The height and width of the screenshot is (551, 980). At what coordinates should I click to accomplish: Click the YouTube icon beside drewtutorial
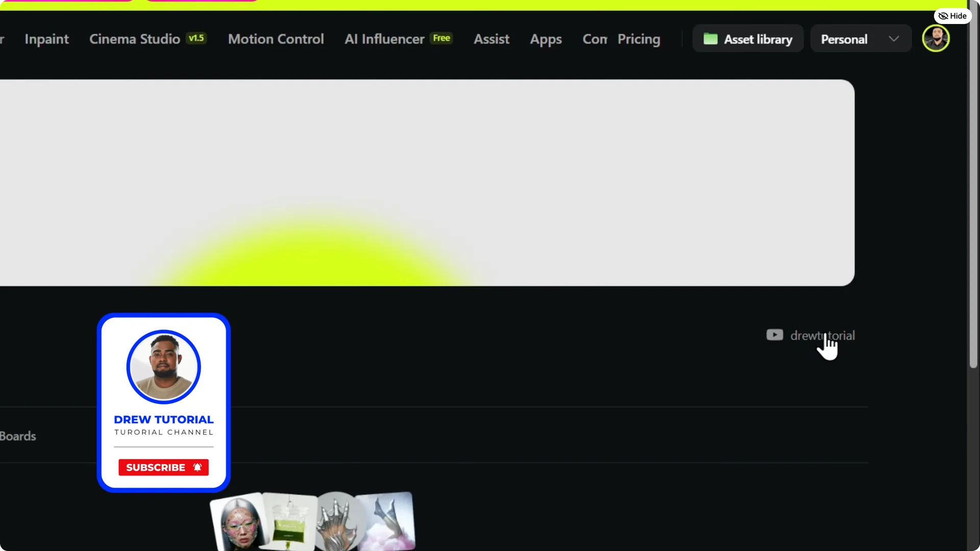pos(774,335)
